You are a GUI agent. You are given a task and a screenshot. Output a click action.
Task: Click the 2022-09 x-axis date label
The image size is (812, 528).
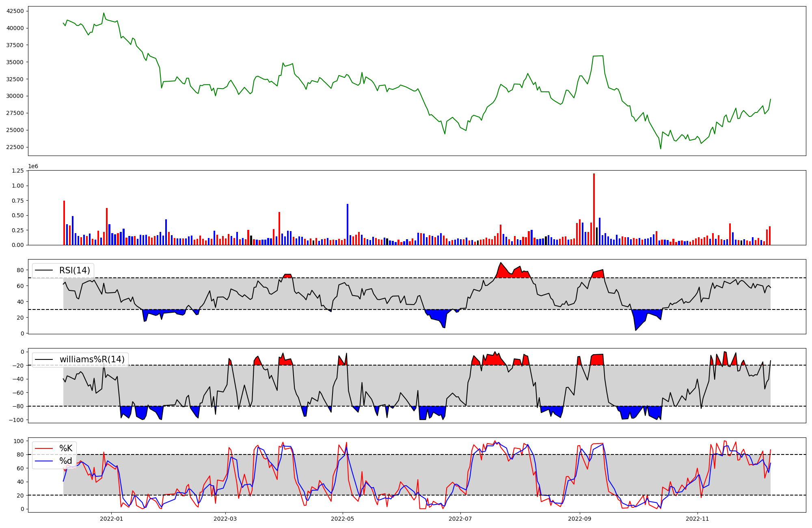pos(580,519)
